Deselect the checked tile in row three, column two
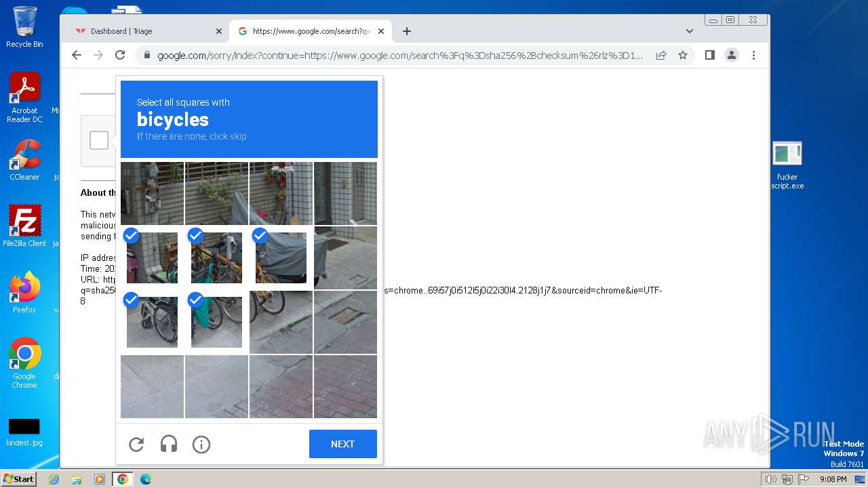This screenshot has width=868, height=488. coord(216,323)
